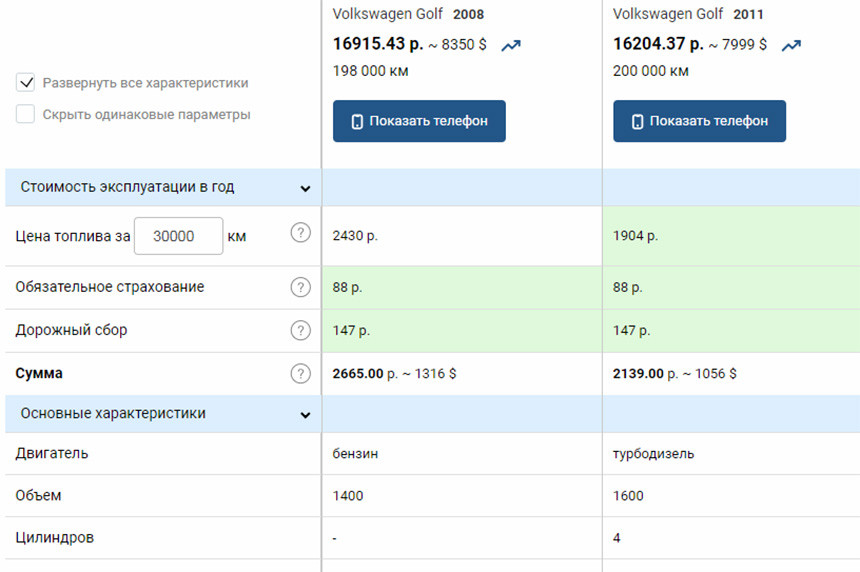Open help icon for Обязательное страхование
This screenshot has height=572, width=860.
pyautogui.click(x=300, y=287)
